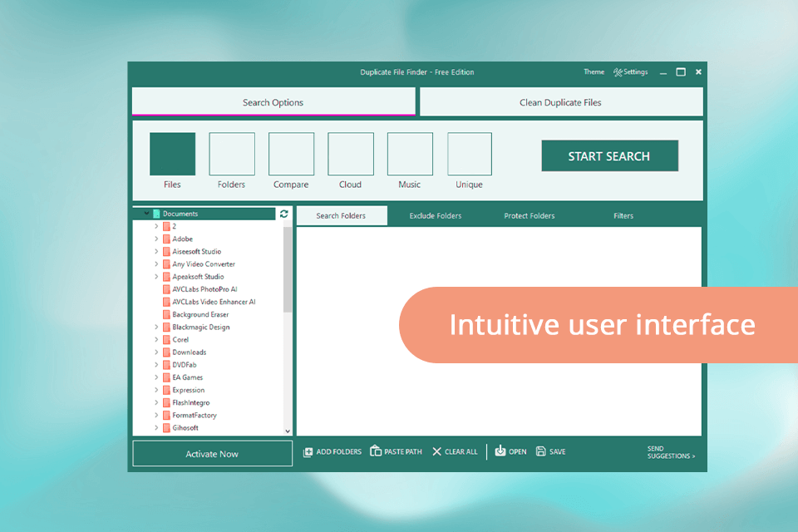Expand the folder named 2
The width and height of the screenshot is (798, 532).
coord(156,226)
